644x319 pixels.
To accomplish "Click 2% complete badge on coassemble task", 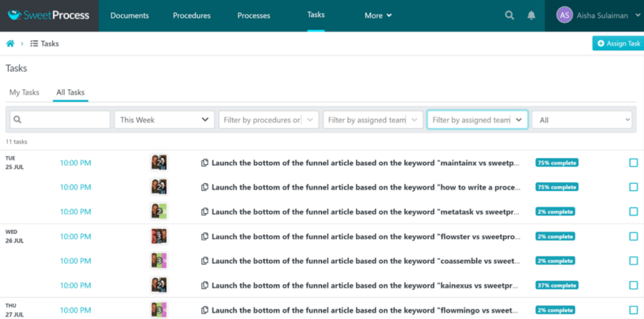I will (555, 260).
